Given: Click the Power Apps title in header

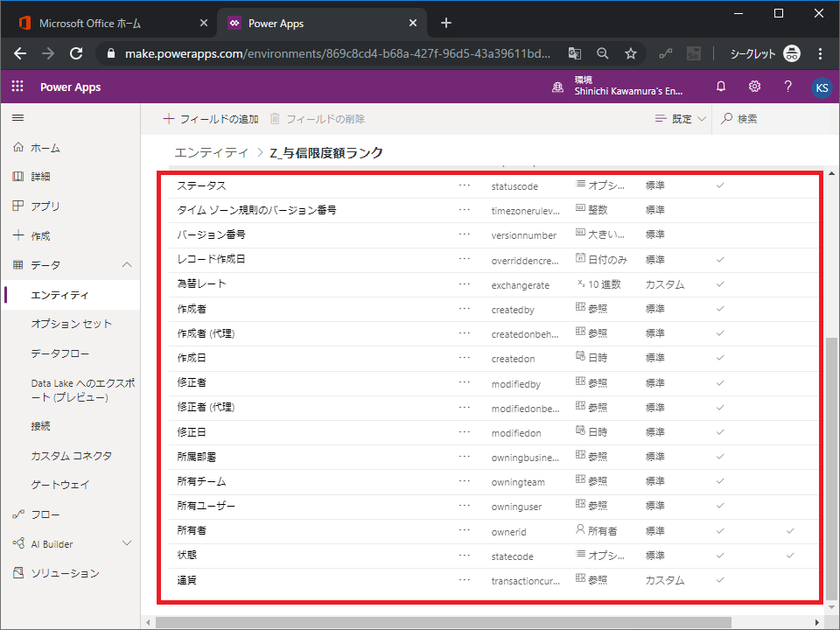Looking at the screenshot, I should tap(70, 87).
